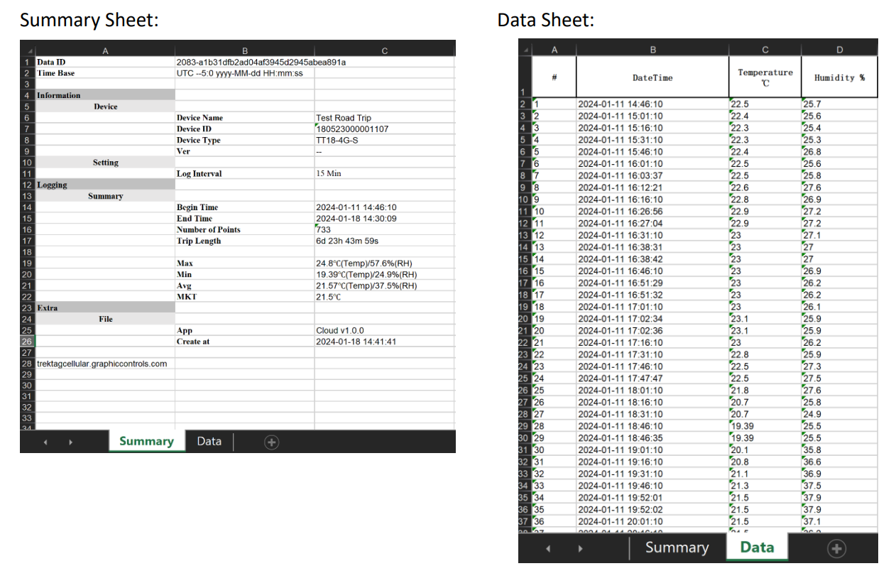Select column B header in Summary Sheet
Image resolution: width=891 pixels, height=588 pixels.
tap(245, 50)
